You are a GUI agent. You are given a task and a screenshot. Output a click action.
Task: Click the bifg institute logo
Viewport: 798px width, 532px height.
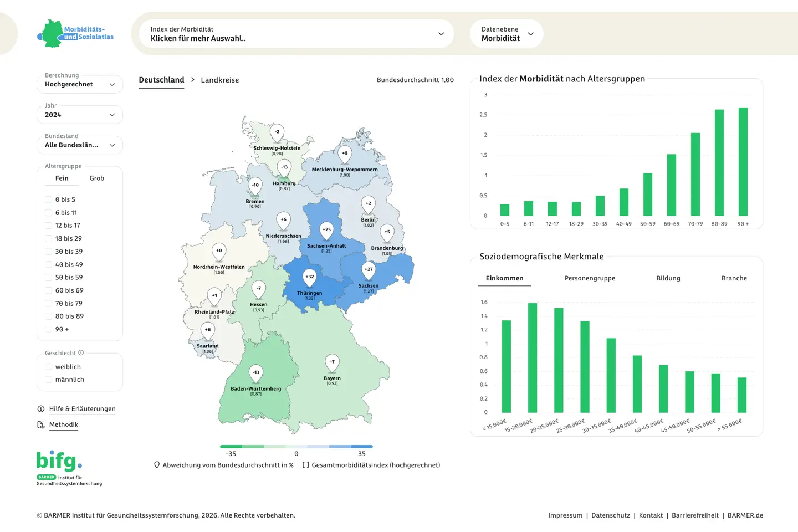(x=69, y=468)
